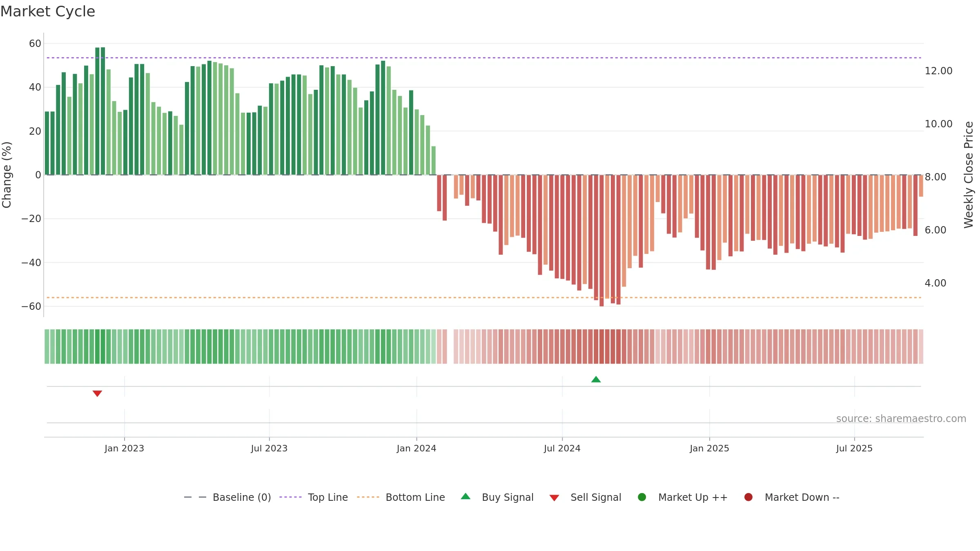
Task: Click the Jan 2025 axis label
Action: (709, 449)
